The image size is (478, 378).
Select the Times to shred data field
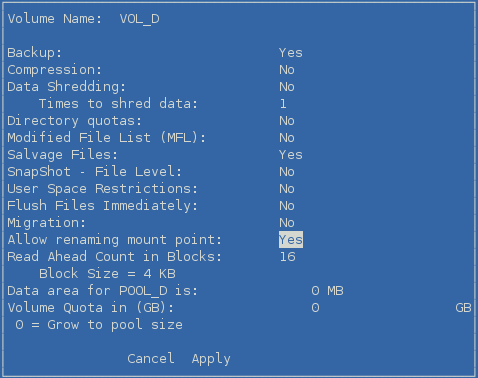pos(283,104)
